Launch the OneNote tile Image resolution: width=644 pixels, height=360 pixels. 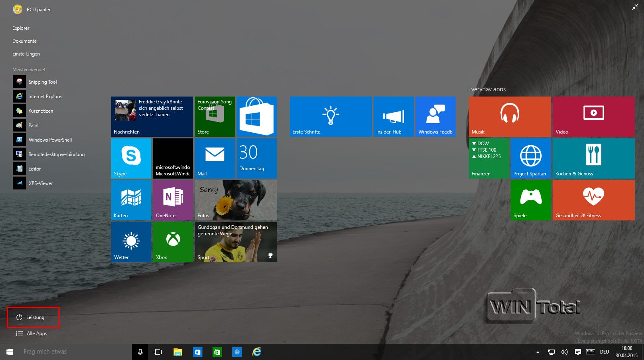click(173, 200)
